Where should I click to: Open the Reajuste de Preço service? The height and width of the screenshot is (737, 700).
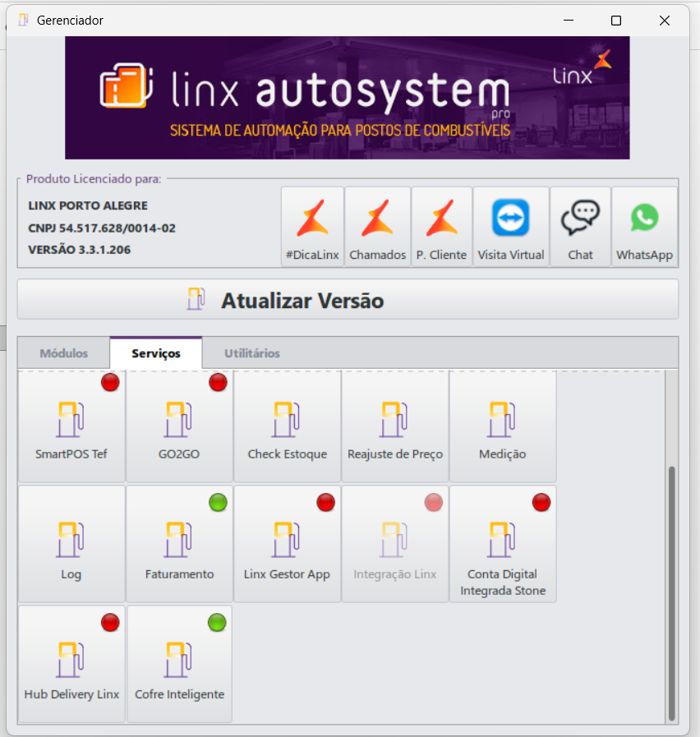(395, 426)
